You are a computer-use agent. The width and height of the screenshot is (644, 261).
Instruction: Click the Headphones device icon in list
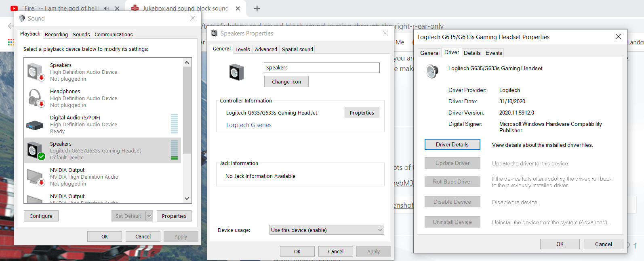tap(35, 98)
